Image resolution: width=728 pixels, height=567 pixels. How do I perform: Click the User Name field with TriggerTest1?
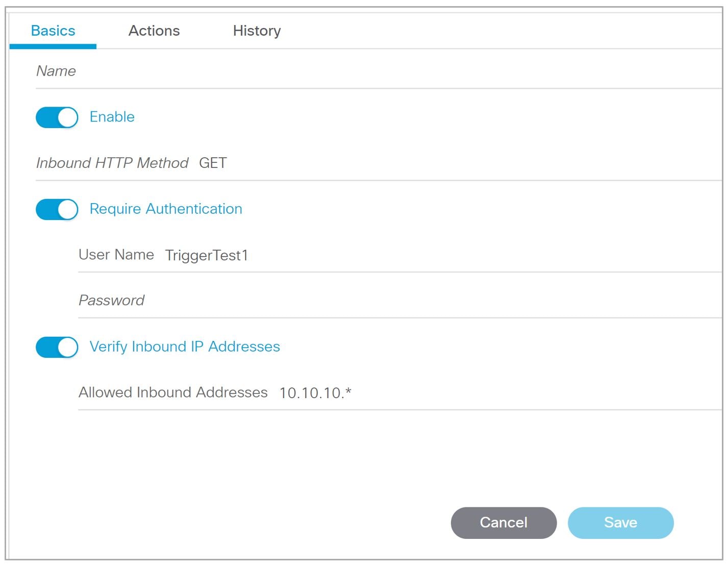[400, 255]
